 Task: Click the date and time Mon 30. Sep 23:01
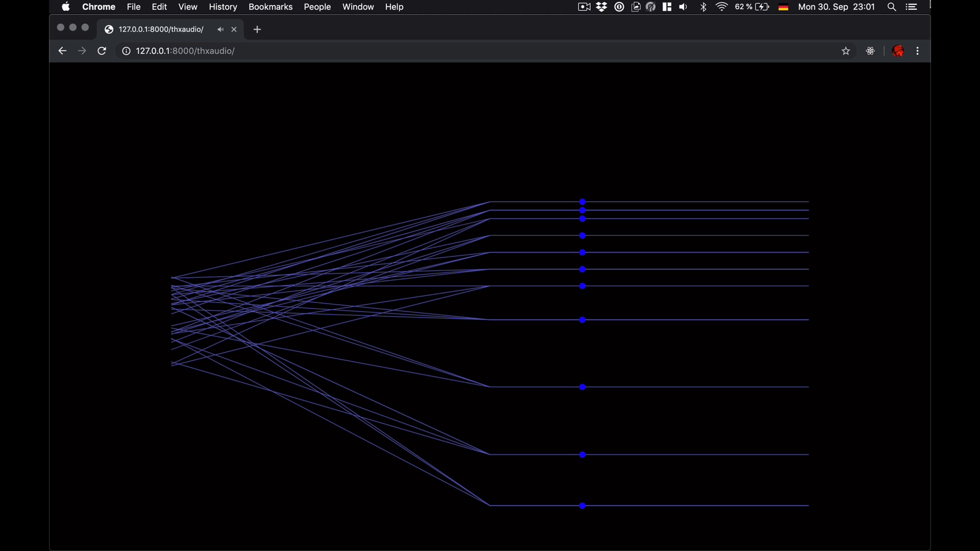click(x=836, y=7)
